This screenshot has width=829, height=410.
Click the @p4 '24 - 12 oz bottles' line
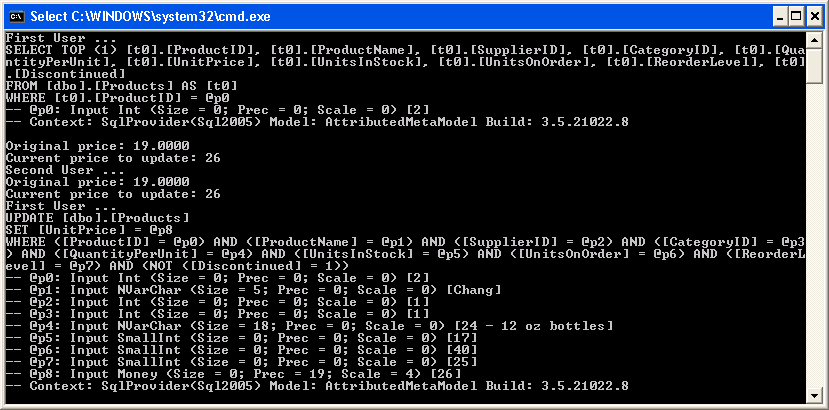(309, 325)
